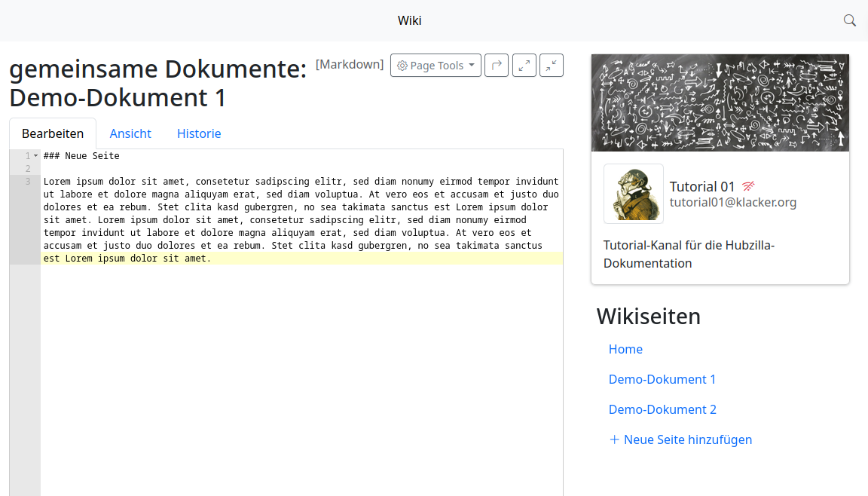Click the search magnifier icon

pos(849,20)
